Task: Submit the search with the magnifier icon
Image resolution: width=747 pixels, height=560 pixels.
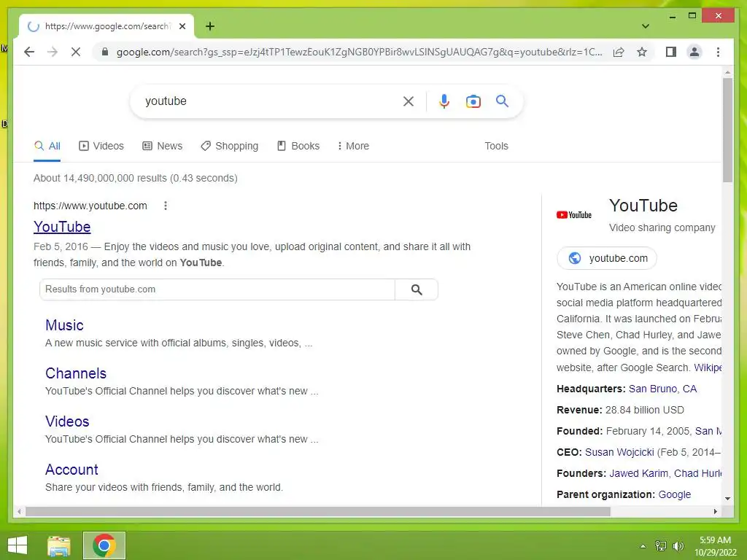Action: [x=502, y=101]
